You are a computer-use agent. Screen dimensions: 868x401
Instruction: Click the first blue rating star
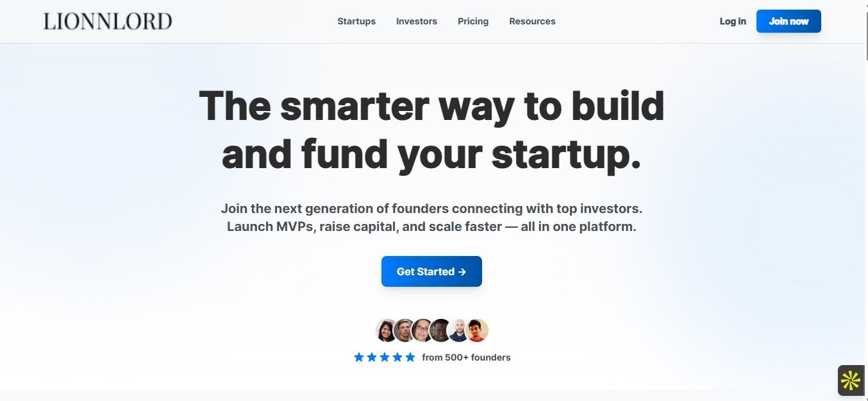pyautogui.click(x=359, y=357)
